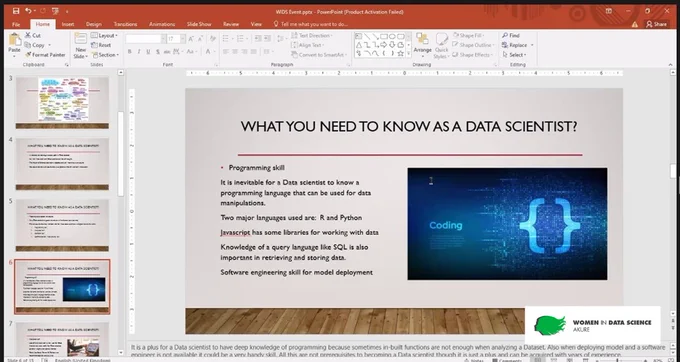Screen dimensions: 680x362
Task: Open Shape Outline options
Action: click(473, 45)
